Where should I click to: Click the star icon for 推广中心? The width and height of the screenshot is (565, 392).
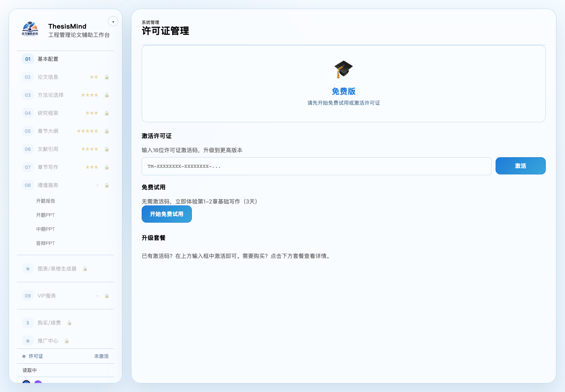pos(28,341)
